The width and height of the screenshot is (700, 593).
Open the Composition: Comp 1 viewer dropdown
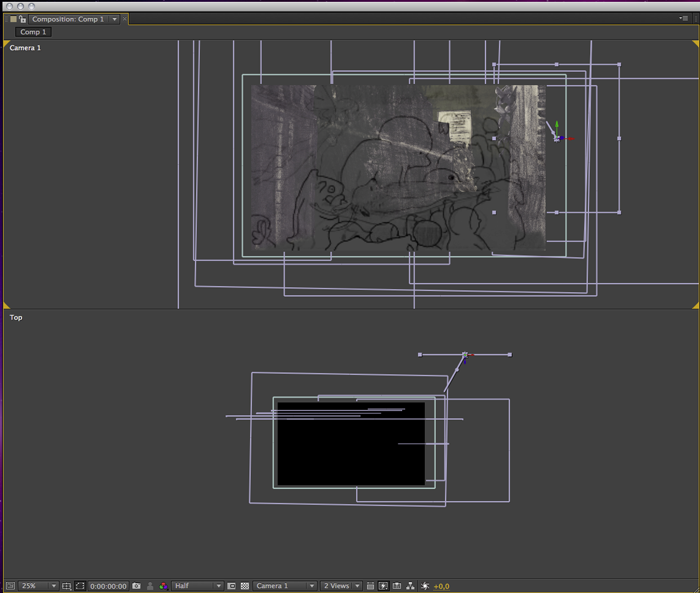point(115,19)
